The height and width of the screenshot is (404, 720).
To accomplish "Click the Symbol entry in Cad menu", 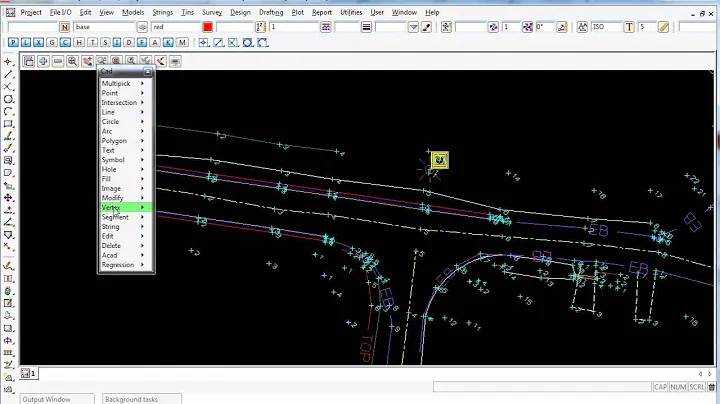I will (x=126, y=160).
